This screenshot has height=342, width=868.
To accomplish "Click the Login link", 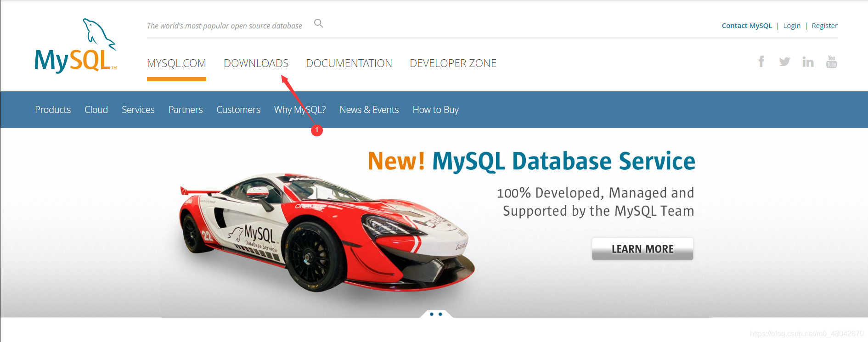I will click(x=792, y=26).
